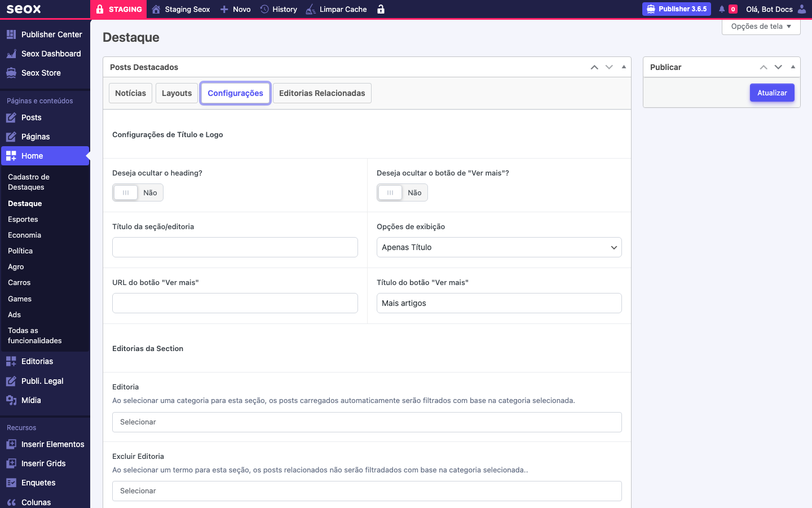The width and height of the screenshot is (812, 508).
Task: Click the red notification count badge
Action: 733,9
